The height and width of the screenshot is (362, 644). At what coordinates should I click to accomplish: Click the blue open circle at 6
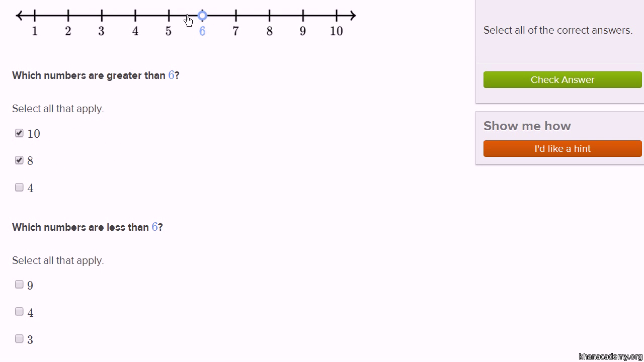(202, 16)
